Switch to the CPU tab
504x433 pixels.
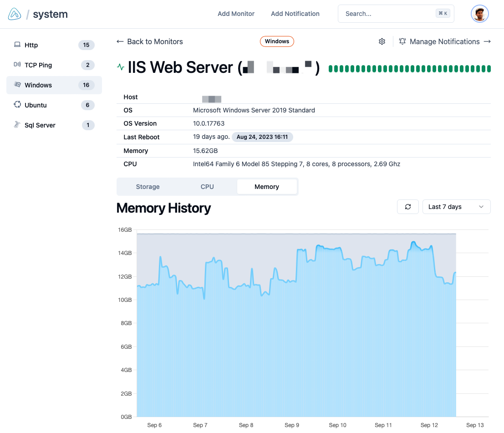pyautogui.click(x=207, y=187)
